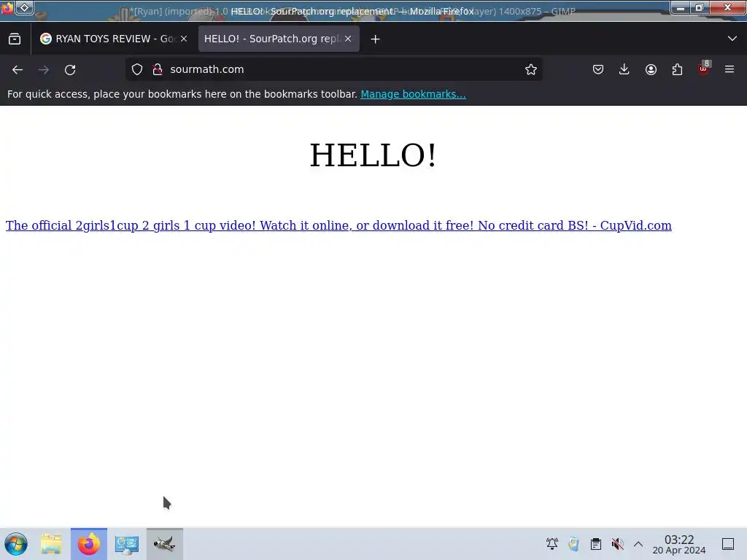Reload the current page
747x560 pixels.
(x=70, y=70)
